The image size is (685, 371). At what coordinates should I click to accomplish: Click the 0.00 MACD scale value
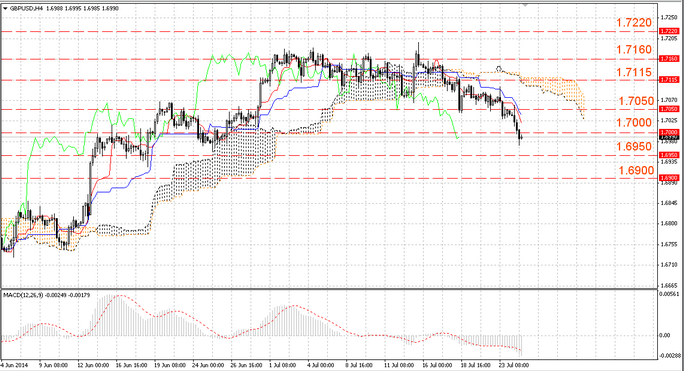pos(665,335)
